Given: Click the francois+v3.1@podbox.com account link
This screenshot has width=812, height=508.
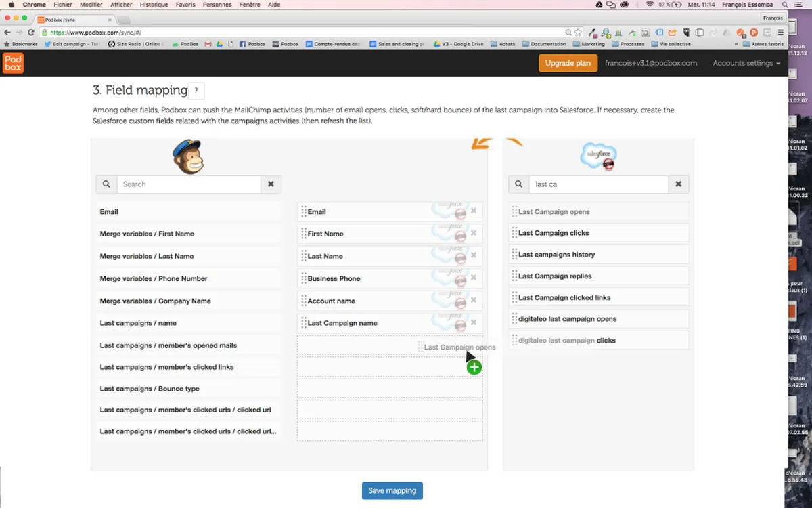Looking at the screenshot, I should 651,63.
